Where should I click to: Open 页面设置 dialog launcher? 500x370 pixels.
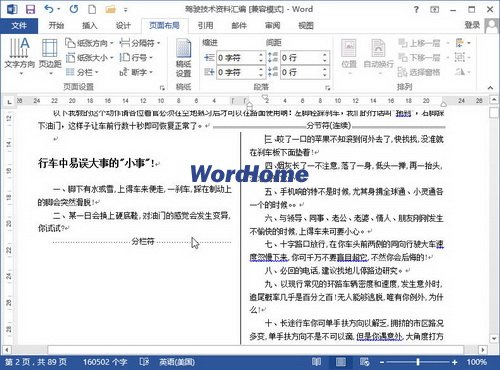coord(162,88)
